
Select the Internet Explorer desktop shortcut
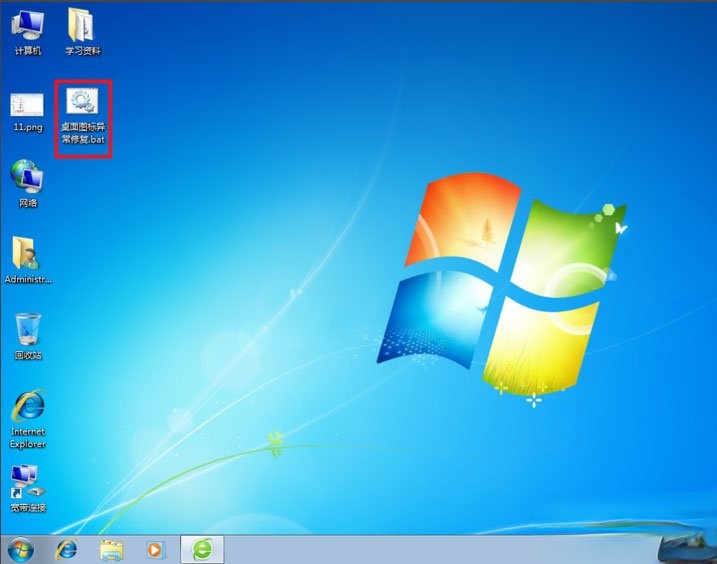coord(28,419)
